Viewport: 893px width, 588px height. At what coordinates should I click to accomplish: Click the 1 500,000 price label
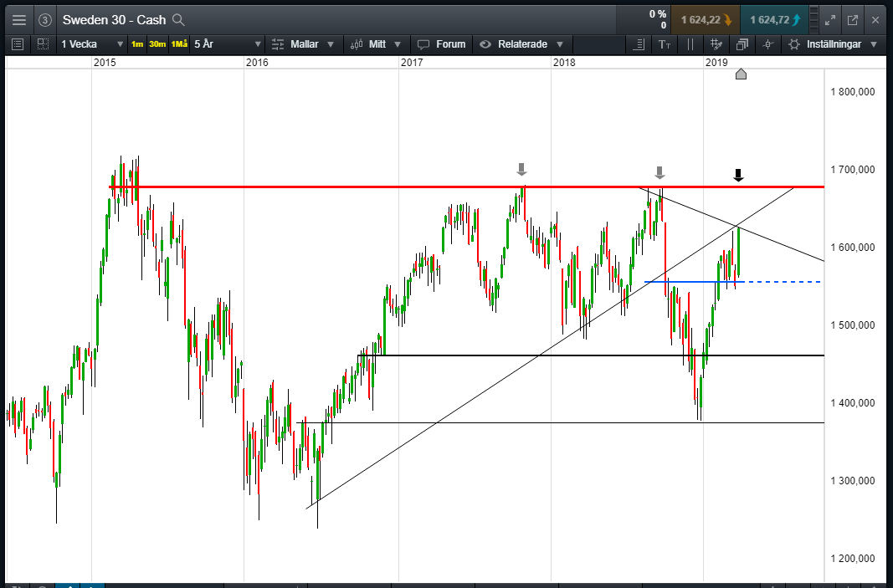(853, 325)
